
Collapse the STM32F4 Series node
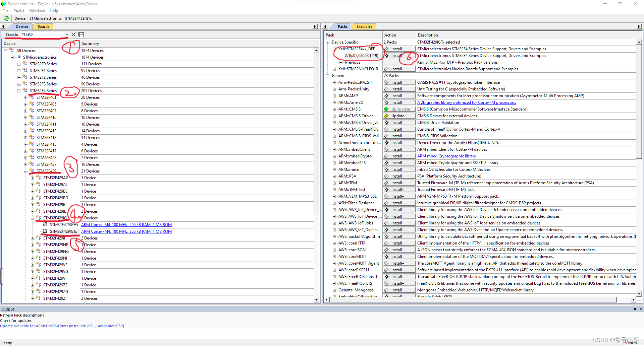tap(19, 91)
